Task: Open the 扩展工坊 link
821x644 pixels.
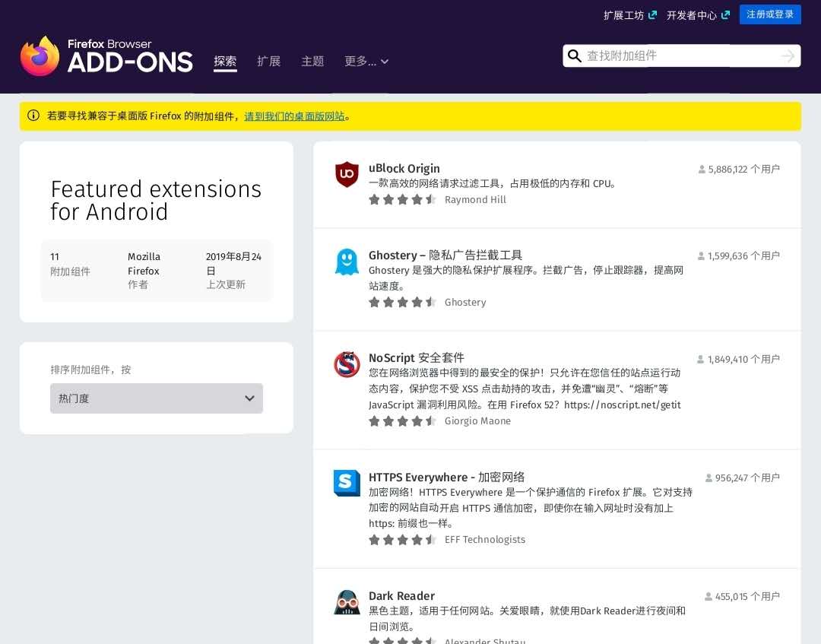Action: [623, 15]
